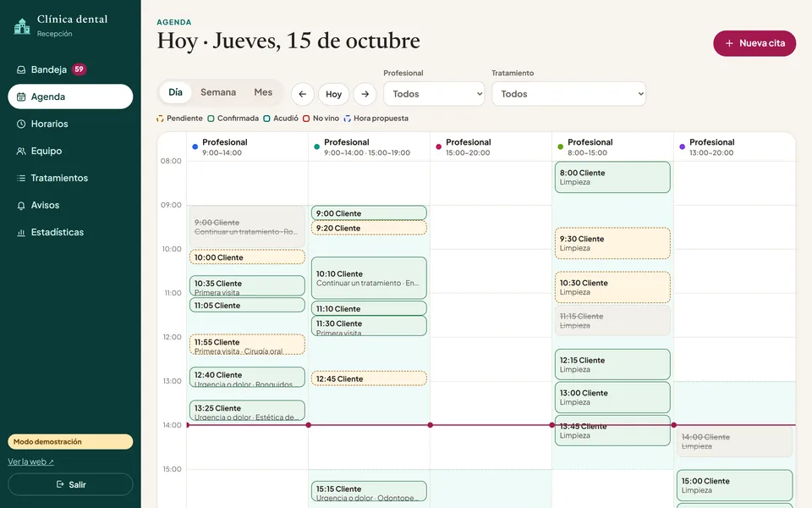Open the 11:10 Cliente appointment
Screen dimensions: 812x508
[369, 308]
